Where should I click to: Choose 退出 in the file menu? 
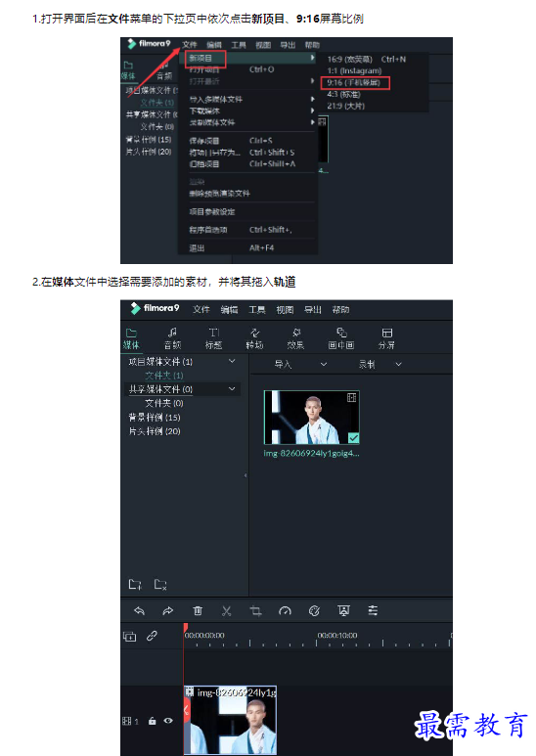[197, 247]
